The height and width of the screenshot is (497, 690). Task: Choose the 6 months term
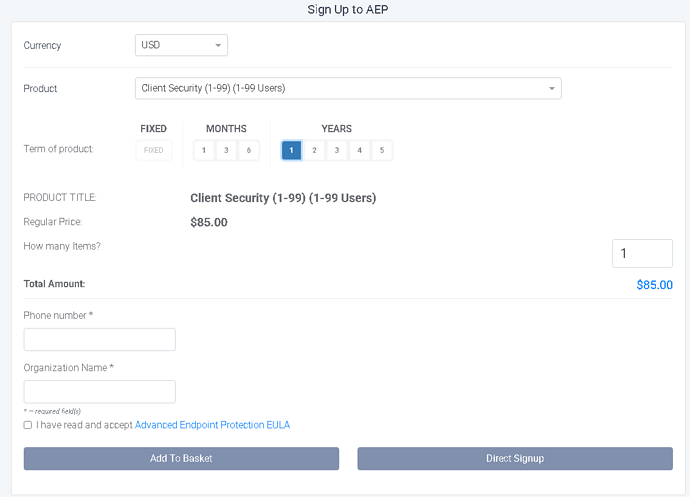click(248, 150)
